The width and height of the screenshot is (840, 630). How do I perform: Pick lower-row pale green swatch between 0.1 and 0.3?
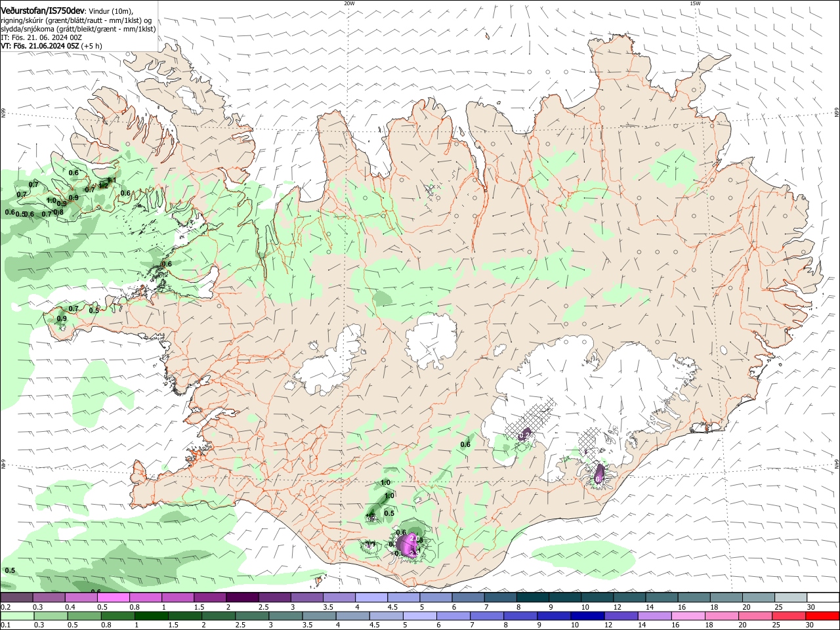pos(16,616)
